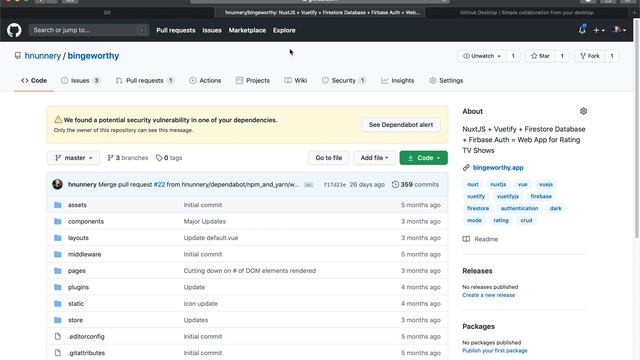Click the .gitattributes file icon

[58, 353]
